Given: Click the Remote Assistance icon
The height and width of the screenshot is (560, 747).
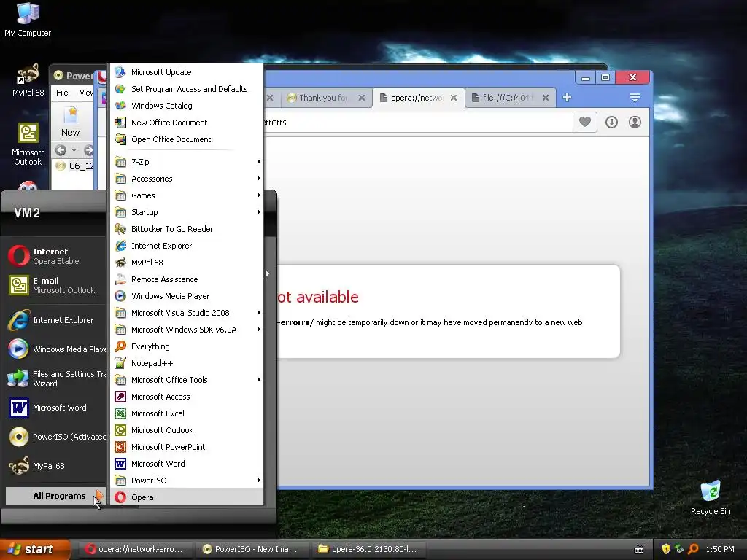Looking at the screenshot, I should pos(120,279).
